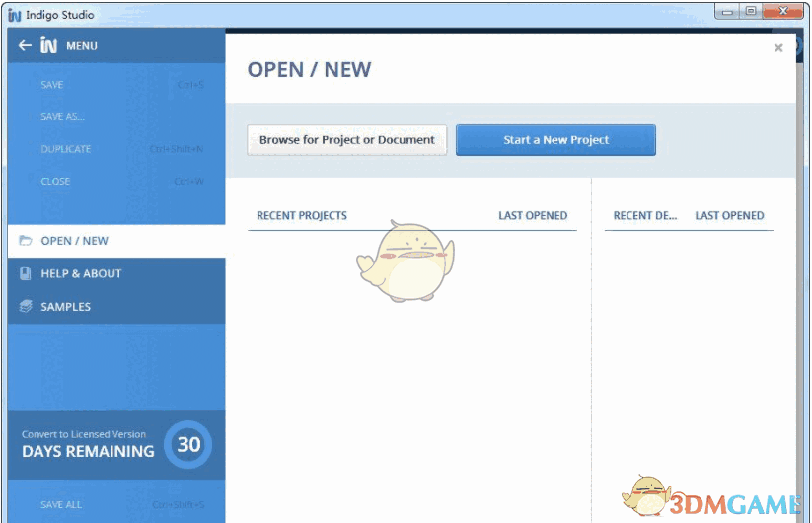Click Last Opened header for recent projects
The image size is (812, 523).
533,215
